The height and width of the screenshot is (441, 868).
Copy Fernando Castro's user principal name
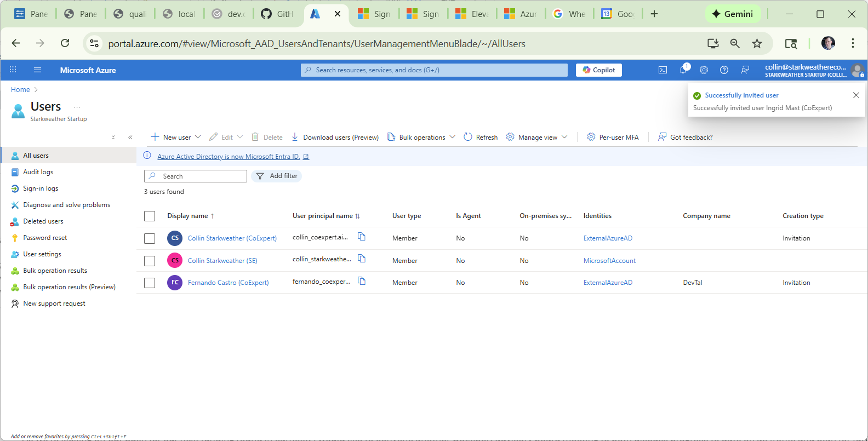[x=362, y=281]
